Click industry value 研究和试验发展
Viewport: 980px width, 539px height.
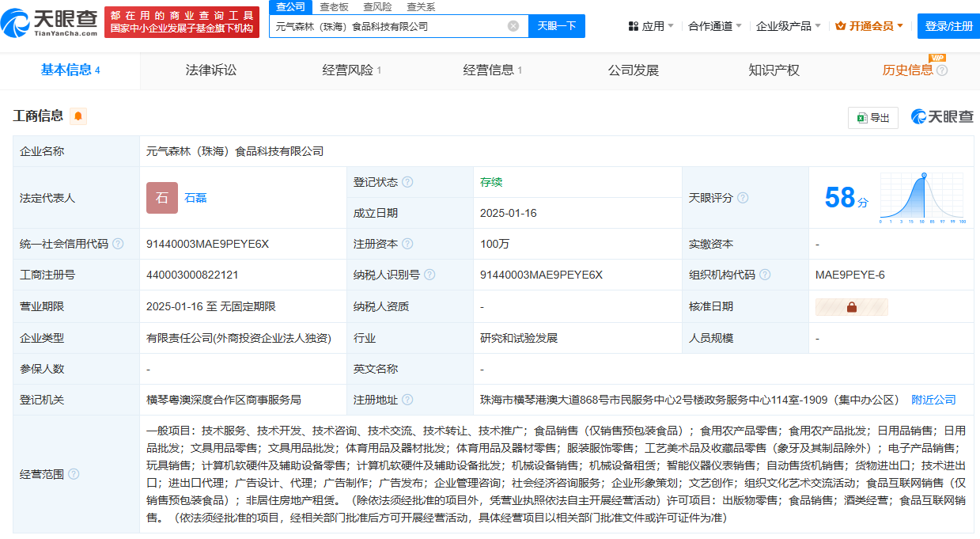pyautogui.click(x=519, y=338)
